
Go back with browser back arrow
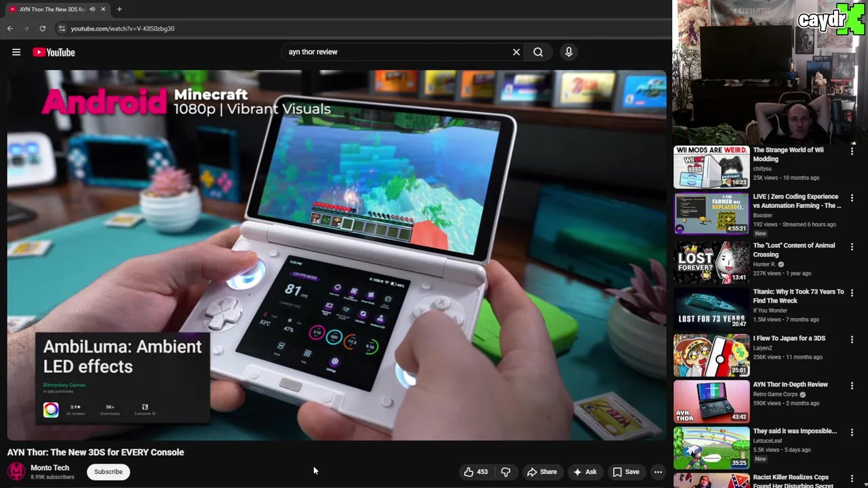9,28
